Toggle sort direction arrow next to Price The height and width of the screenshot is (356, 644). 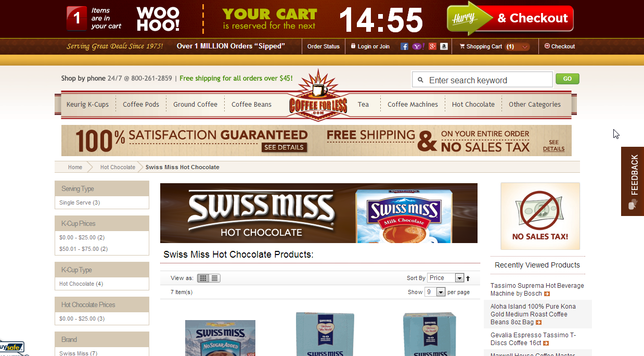point(468,278)
